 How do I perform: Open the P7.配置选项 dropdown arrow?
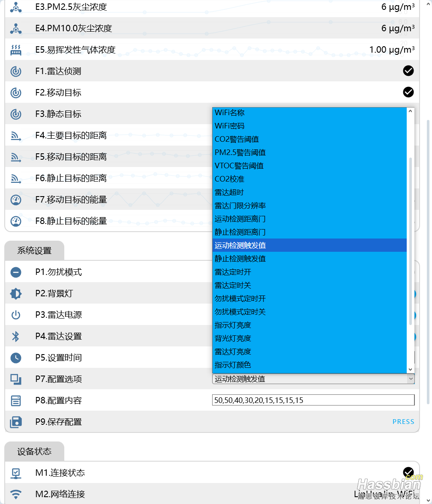(x=411, y=379)
